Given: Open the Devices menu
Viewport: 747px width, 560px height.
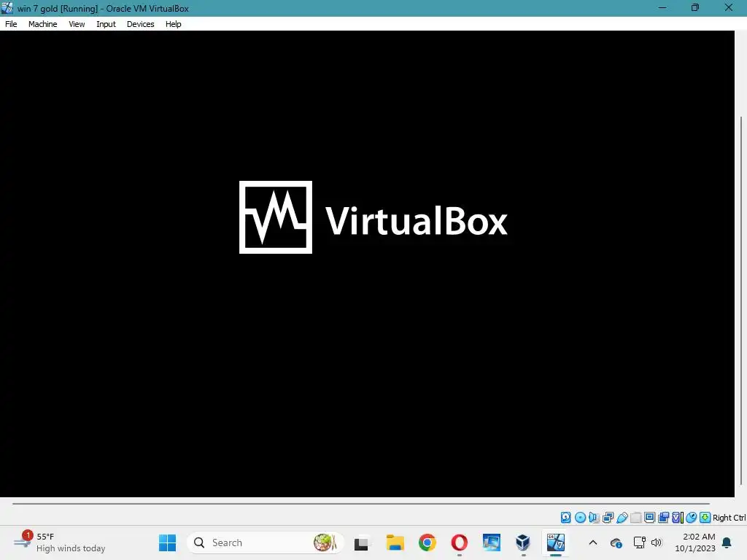Looking at the screenshot, I should point(140,24).
